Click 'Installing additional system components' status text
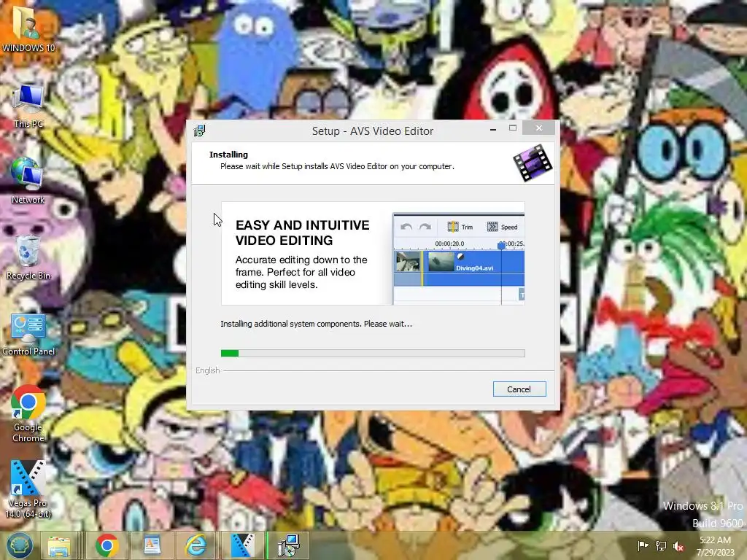Screen dimensions: 747x560 [x=317, y=324]
